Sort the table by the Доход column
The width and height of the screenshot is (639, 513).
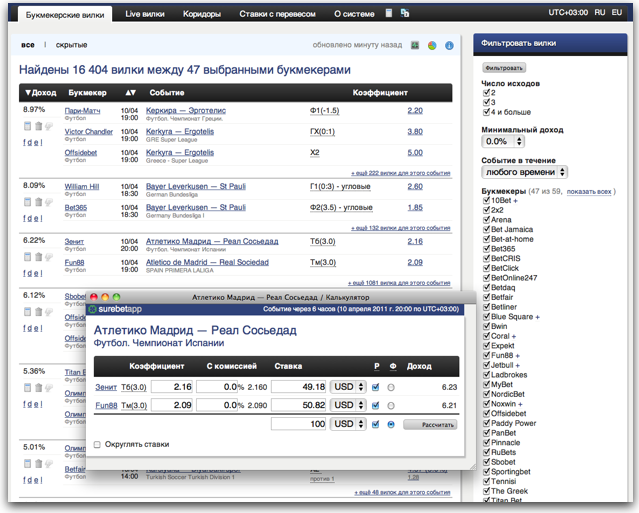pos(40,93)
